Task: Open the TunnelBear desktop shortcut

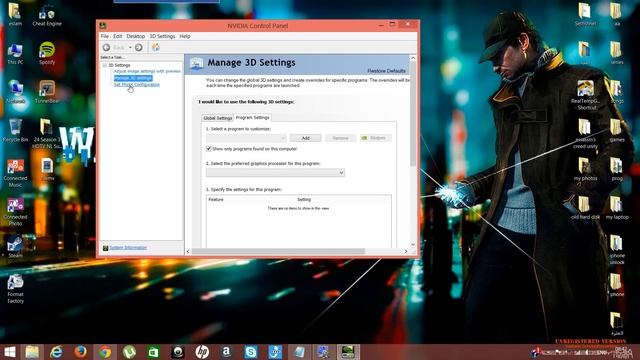Action: (47, 92)
